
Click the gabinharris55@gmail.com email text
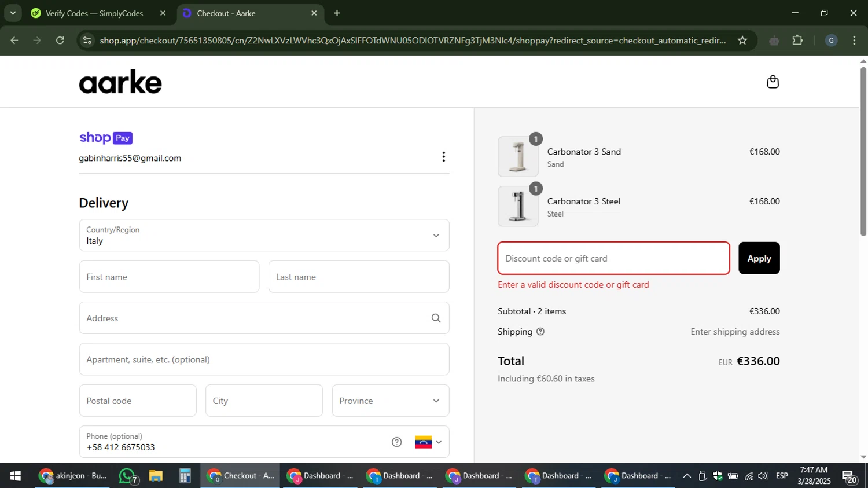click(x=130, y=158)
